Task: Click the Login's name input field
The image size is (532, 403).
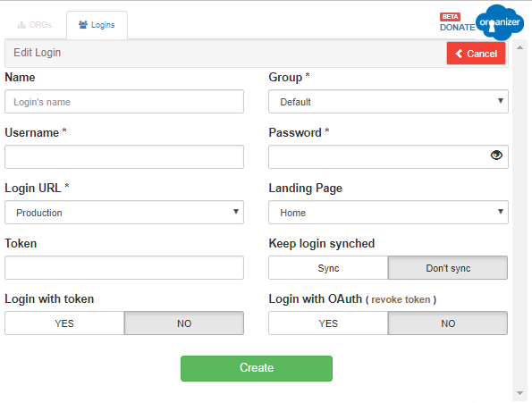Action: (x=124, y=101)
